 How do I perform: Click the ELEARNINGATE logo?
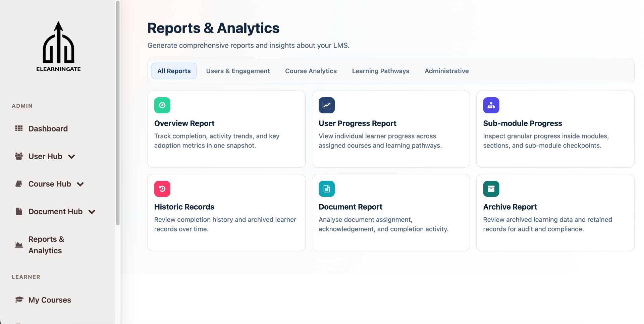pyautogui.click(x=58, y=47)
